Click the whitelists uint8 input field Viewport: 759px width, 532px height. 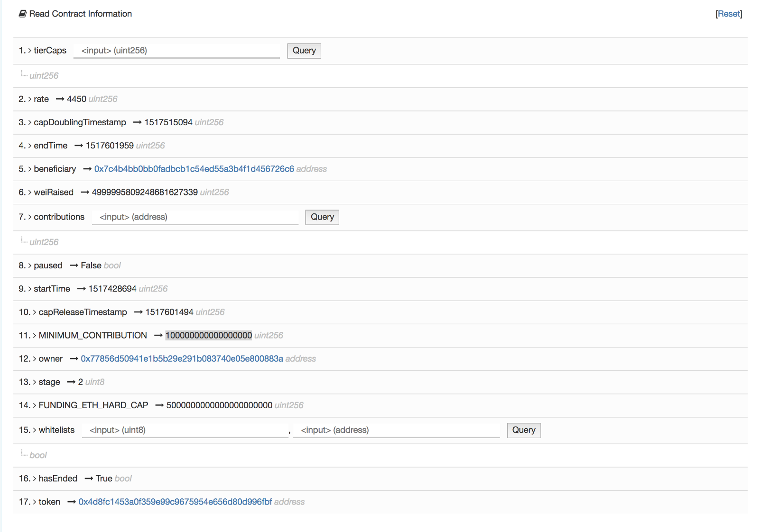(185, 431)
